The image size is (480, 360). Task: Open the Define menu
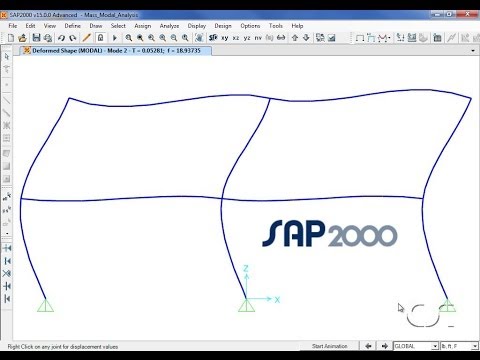(73, 26)
